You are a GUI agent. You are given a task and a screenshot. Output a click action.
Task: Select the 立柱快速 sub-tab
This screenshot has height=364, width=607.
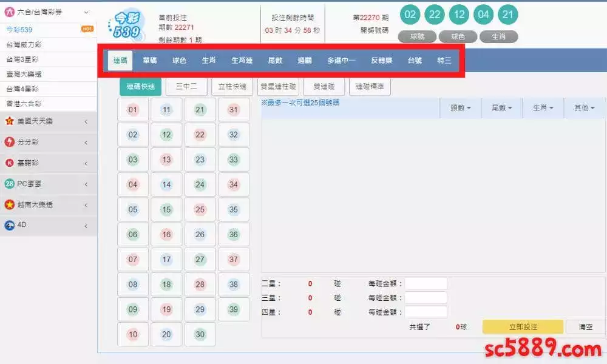(232, 87)
